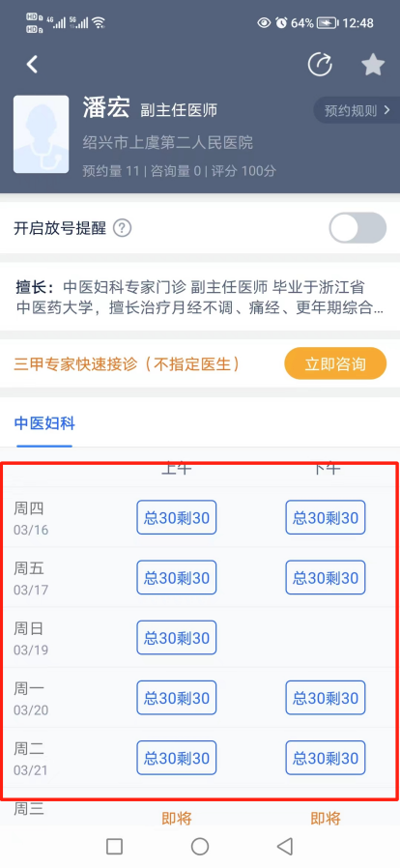Tap the 立即咨询 button
Viewport: 400px width, 868px height.
click(335, 363)
